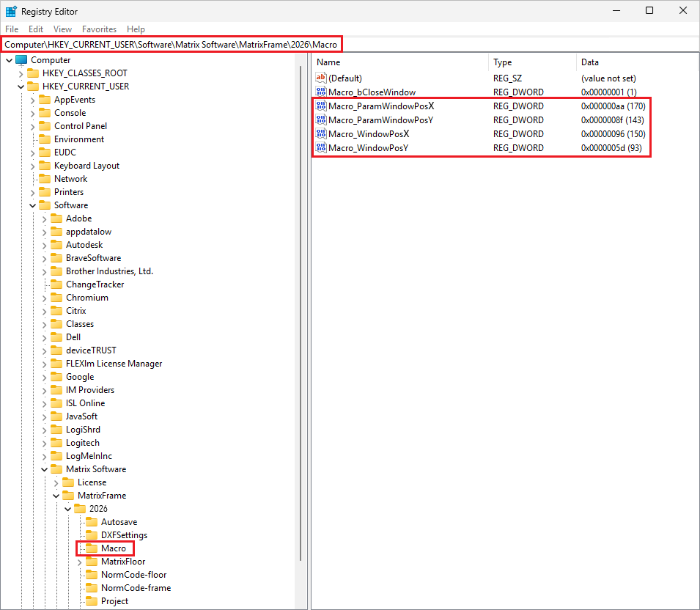This screenshot has height=610, width=700.
Task: Collapse the 2026 key
Action: 68,509
